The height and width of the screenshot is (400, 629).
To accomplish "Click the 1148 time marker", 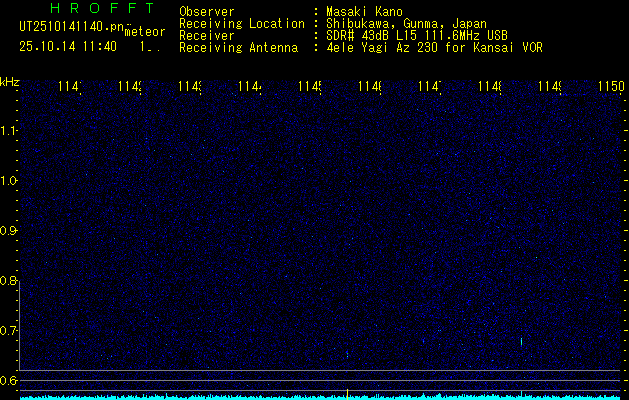I will tap(490, 87).
